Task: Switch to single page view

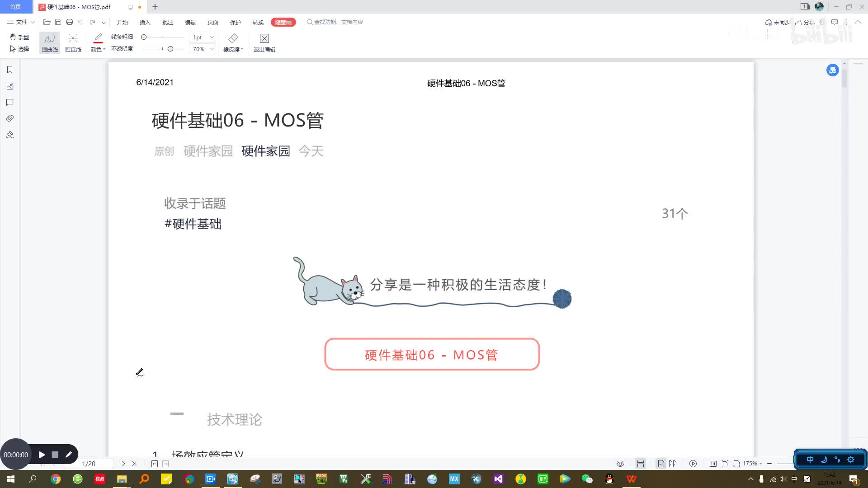Action: 661,464
